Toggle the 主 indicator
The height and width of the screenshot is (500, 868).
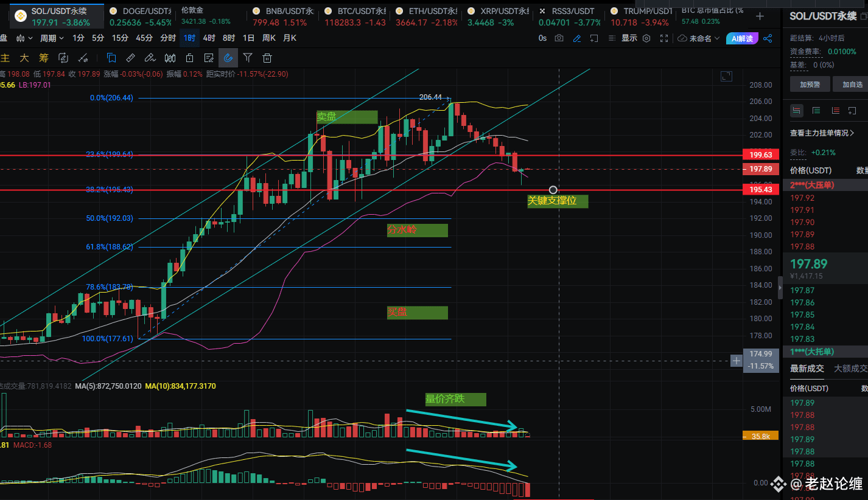[x=5, y=58]
